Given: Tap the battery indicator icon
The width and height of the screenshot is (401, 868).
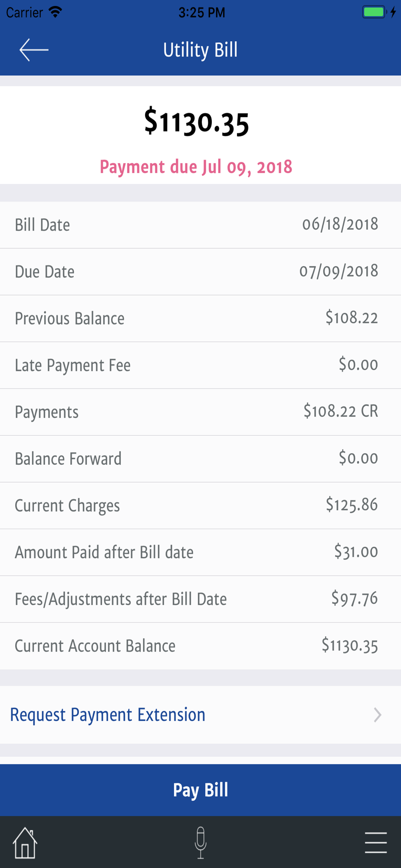Looking at the screenshot, I should pyautogui.click(x=374, y=12).
